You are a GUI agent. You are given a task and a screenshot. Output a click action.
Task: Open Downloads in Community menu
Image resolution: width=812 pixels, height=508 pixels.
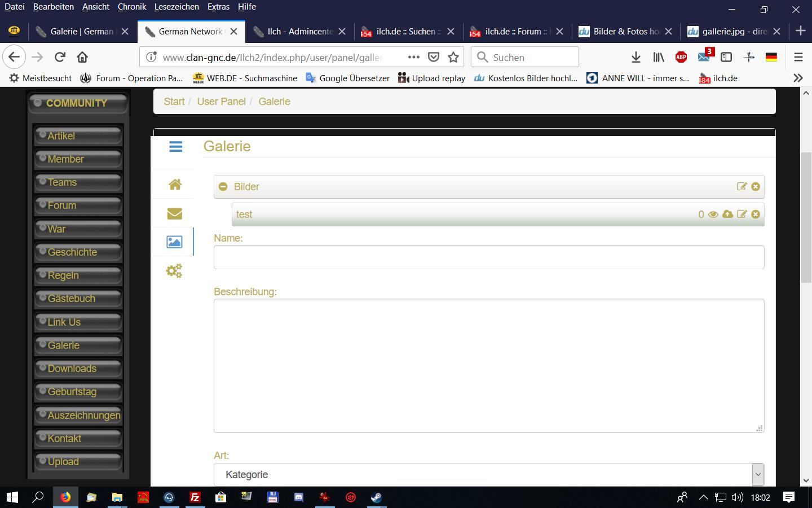pos(78,369)
